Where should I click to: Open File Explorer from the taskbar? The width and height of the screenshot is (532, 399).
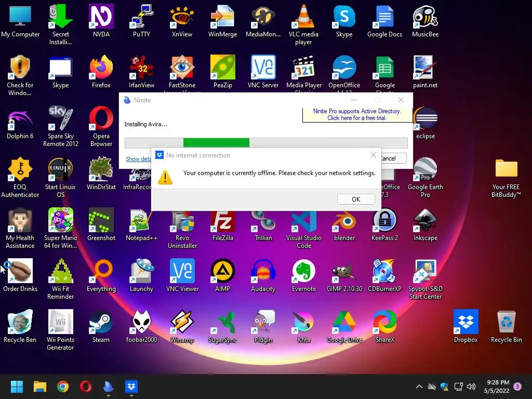[39, 387]
